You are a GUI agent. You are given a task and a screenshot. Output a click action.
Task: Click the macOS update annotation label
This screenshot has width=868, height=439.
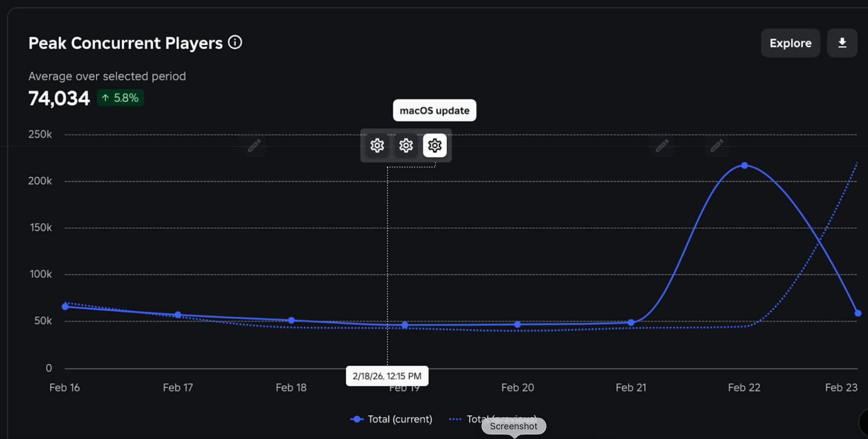click(434, 110)
